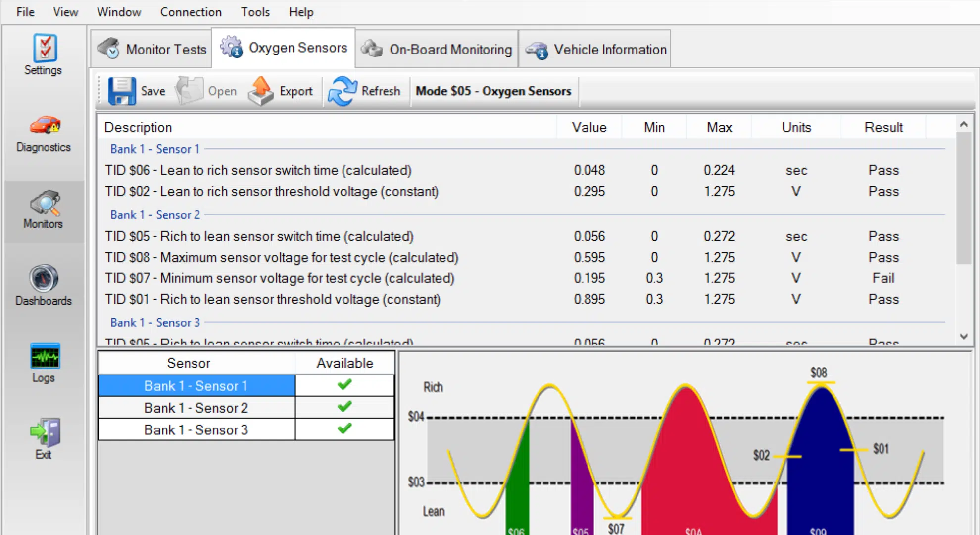Refresh the oxygen sensor readings
Screen dimensions: 980x535
(x=366, y=91)
